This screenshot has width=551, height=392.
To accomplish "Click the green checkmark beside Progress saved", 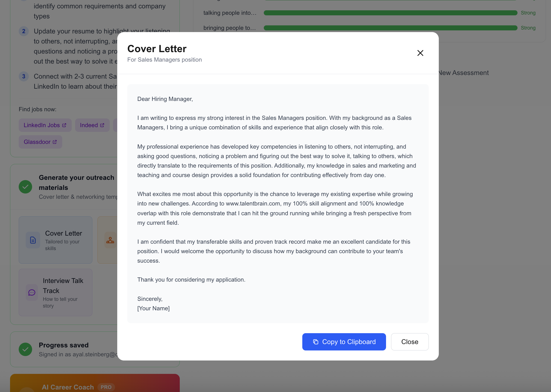I will pos(25,349).
